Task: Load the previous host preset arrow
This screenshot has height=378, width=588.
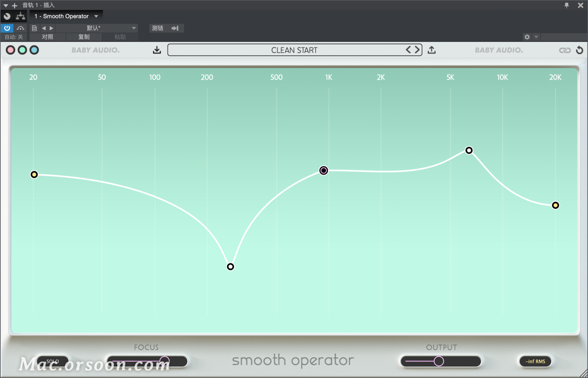Action: point(44,28)
